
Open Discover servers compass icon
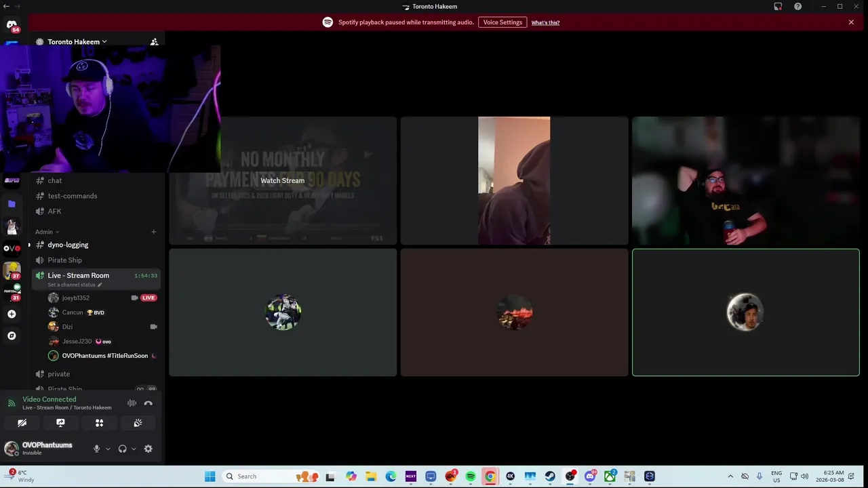tap(12, 335)
